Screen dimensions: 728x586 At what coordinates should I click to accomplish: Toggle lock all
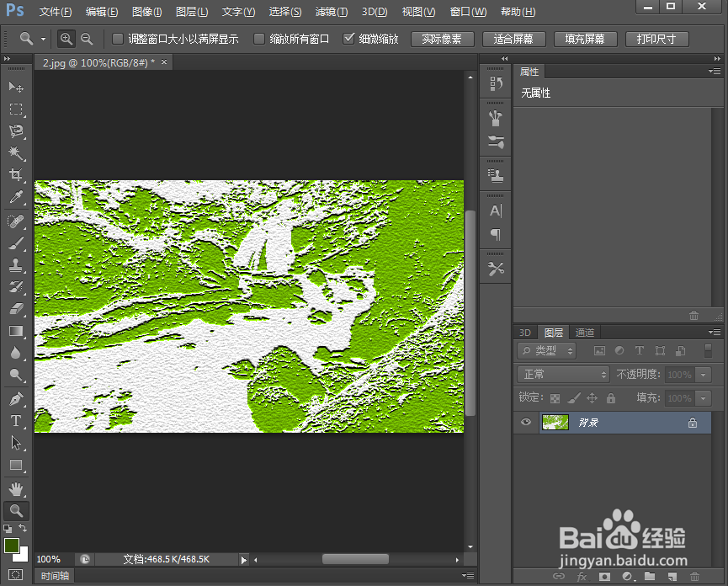[x=611, y=398]
